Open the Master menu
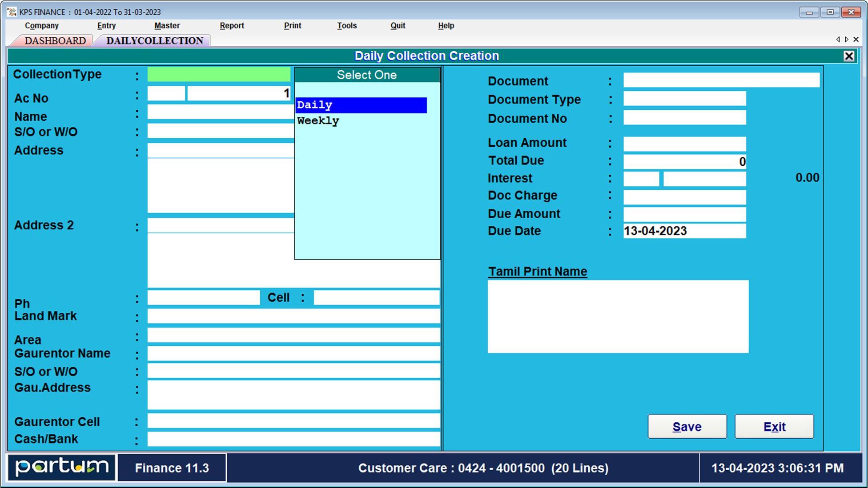This screenshot has height=488, width=868. [x=167, y=26]
